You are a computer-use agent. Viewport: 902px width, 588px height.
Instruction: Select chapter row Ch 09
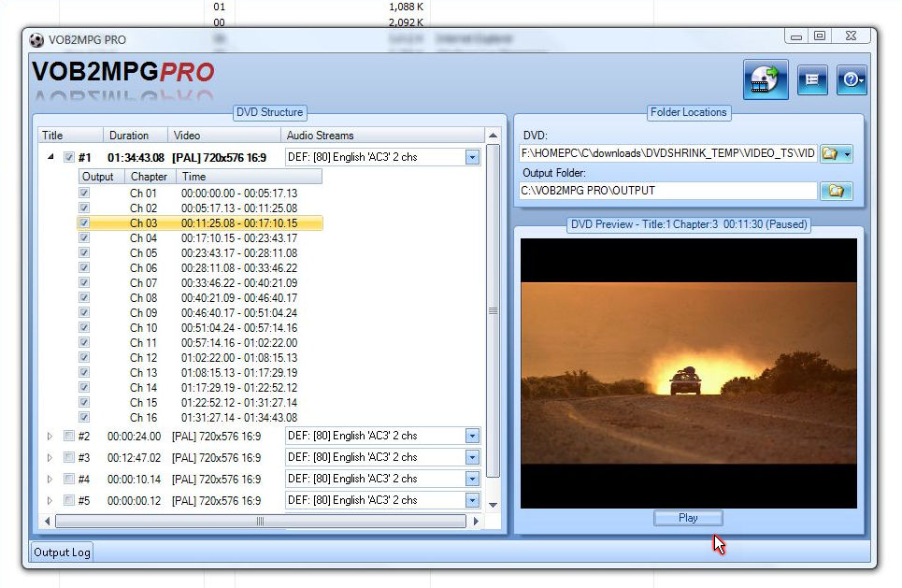coord(200,312)
